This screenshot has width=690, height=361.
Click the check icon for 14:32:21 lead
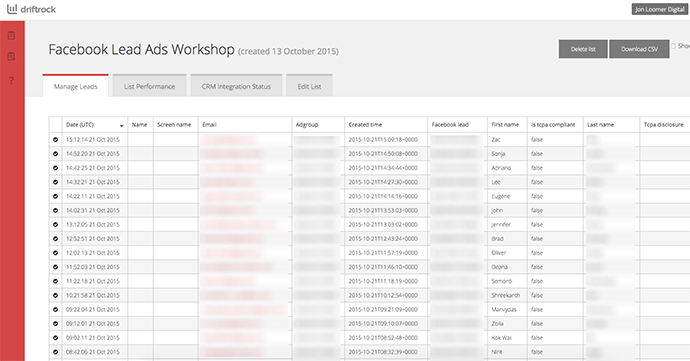55,182
